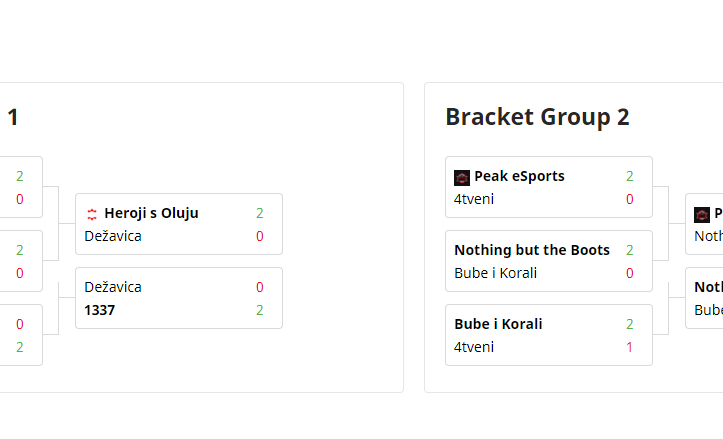This screenshot has height=439, width=723.
Task: Open the 1337 team entry
Action: point(100,310)
